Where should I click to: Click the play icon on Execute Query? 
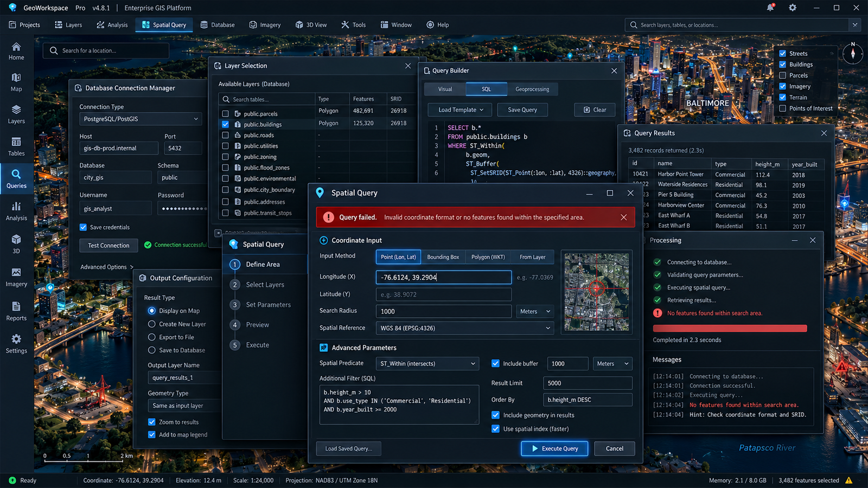click(x=535, y=448)
